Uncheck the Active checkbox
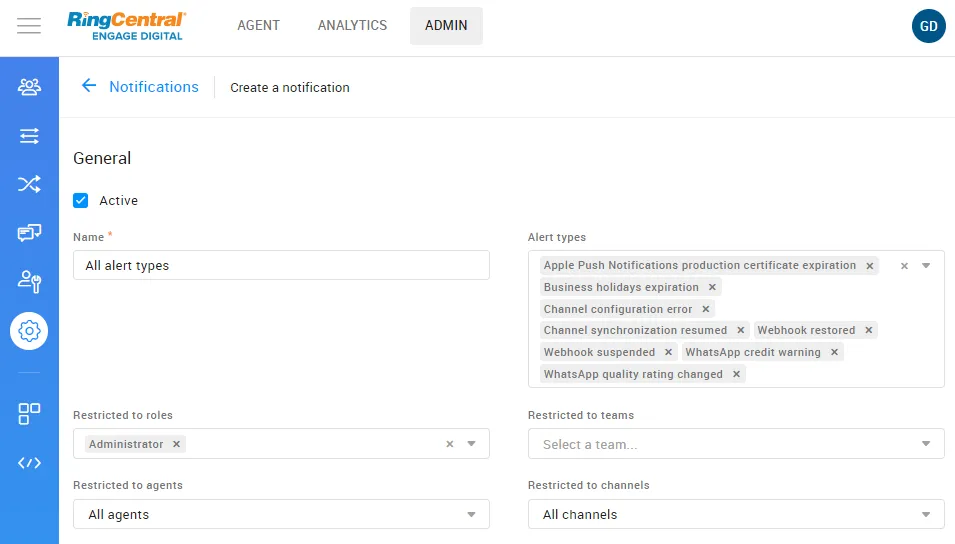 click(x=81, y=201)
